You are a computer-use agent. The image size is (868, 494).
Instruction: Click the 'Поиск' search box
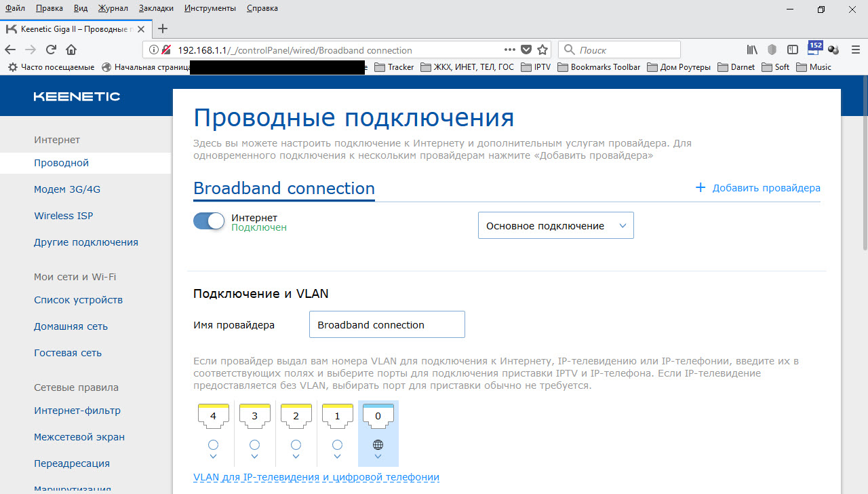[619, 50]
